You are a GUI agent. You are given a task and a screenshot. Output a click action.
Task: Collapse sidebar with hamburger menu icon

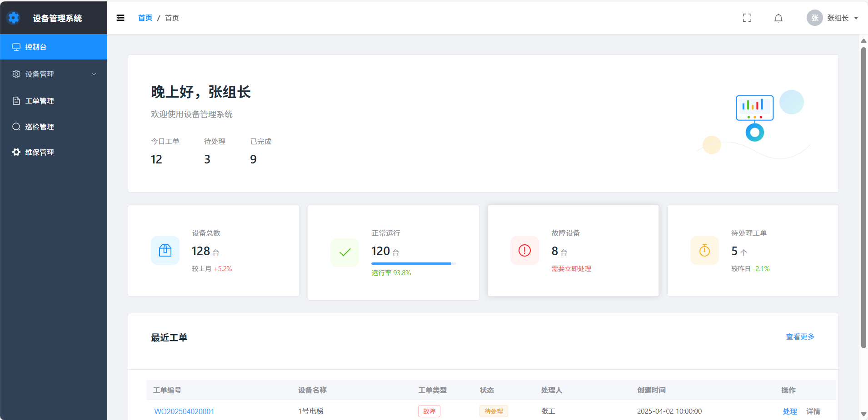[x=120, y=18]
